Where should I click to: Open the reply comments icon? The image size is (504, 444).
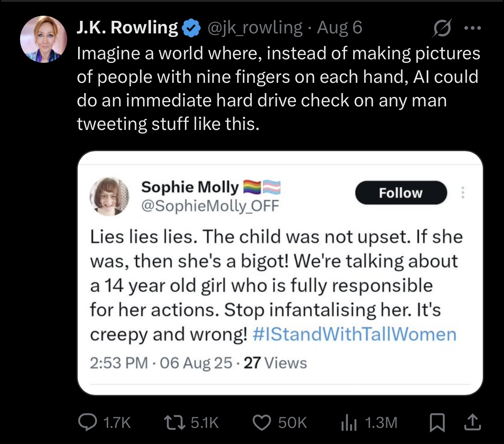coord(87,422)
